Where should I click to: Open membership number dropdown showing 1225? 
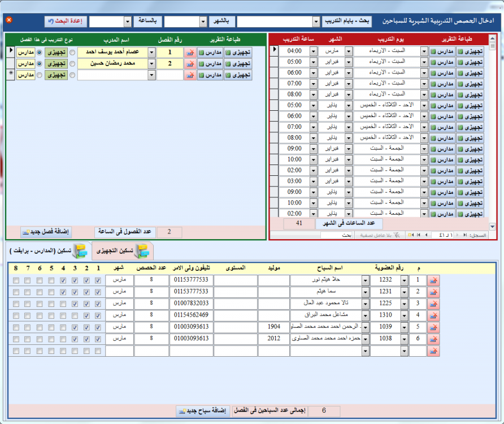pos(405,304)
